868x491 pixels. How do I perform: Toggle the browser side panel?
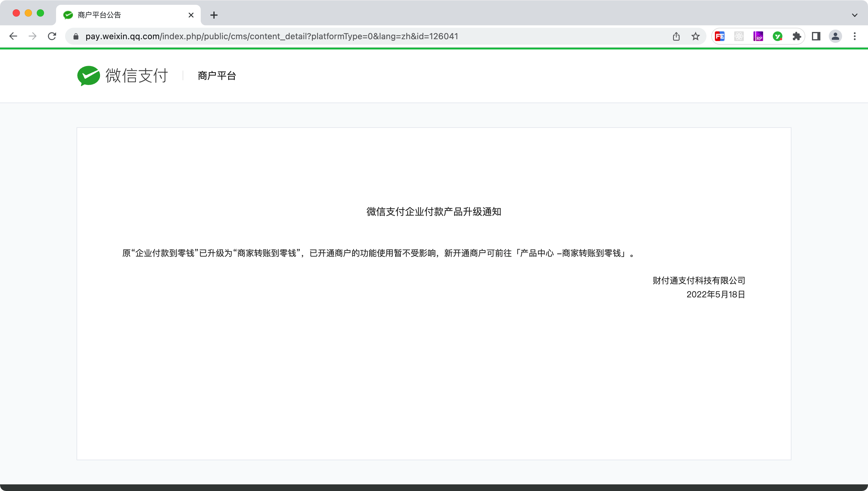[816, 36]
